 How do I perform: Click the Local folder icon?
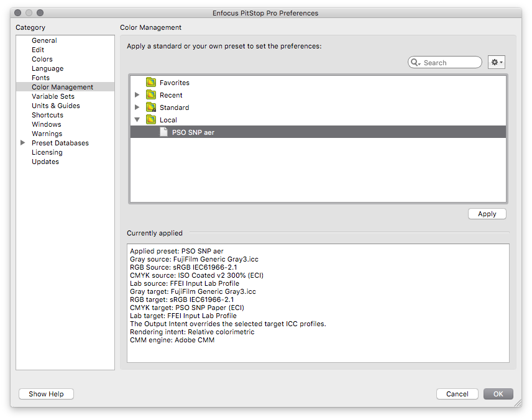tap(151, 119)
